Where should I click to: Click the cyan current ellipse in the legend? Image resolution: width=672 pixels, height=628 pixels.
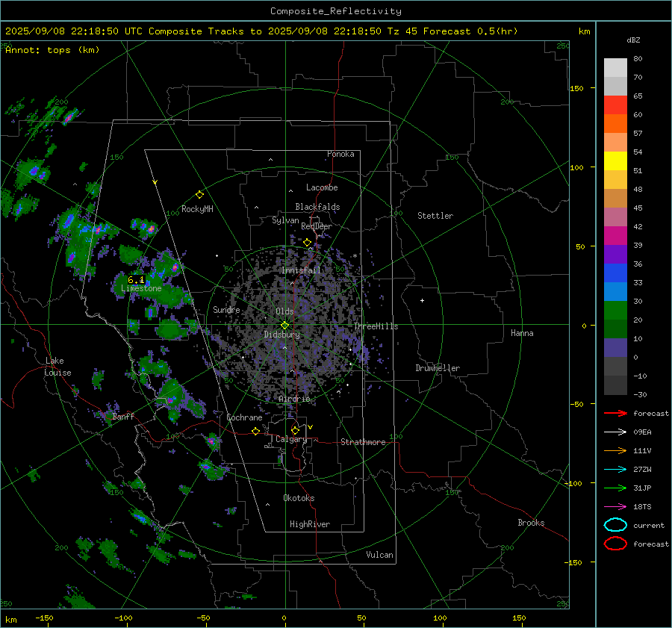615,525
